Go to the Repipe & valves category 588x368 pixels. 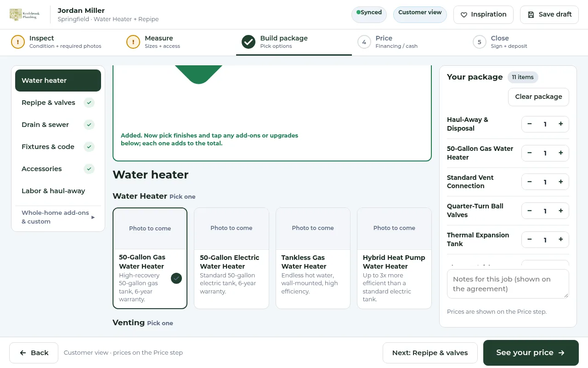click(58, 103)
